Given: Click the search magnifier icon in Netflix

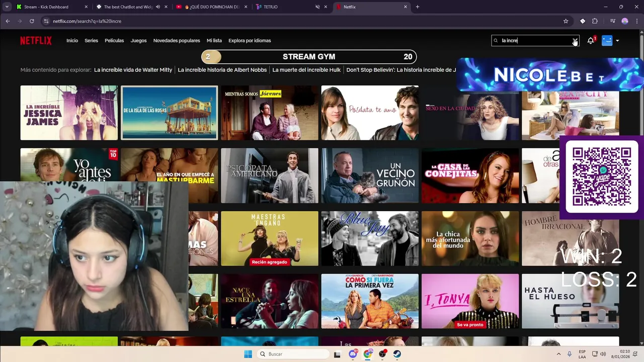Looking at the screenshot, I should [x=496, y=41].
